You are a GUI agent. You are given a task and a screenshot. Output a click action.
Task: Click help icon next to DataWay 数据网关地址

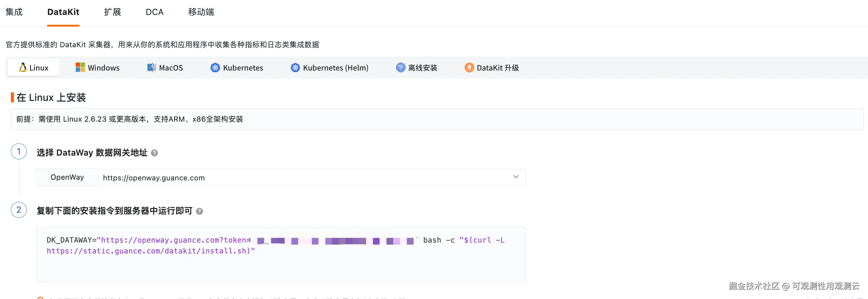[x=154, y=153]
